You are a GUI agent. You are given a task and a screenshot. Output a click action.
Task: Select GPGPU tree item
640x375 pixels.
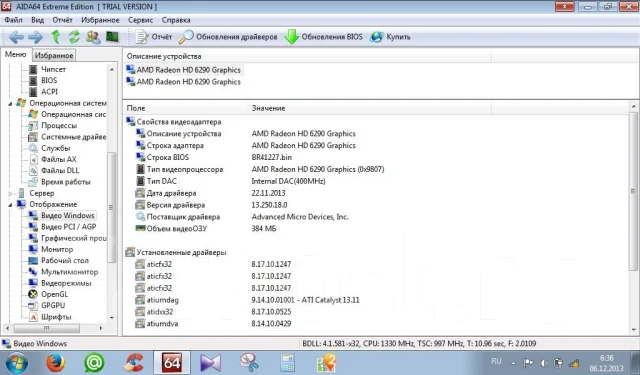coord(53,306)
